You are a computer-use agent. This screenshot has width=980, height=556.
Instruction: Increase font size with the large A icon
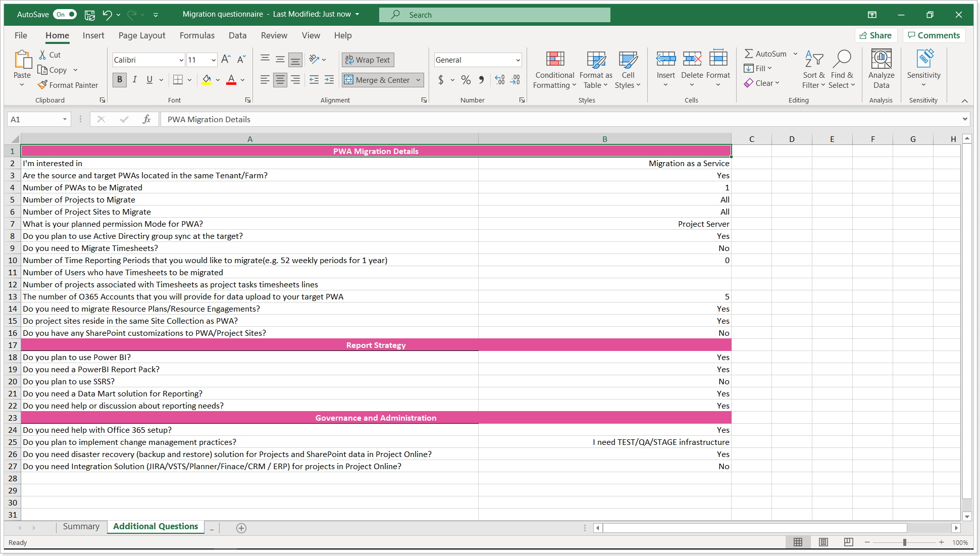(x=226, y=60)
